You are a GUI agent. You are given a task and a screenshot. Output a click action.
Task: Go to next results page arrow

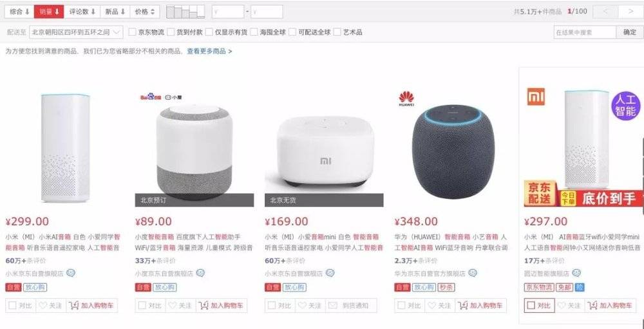(630, 12)
